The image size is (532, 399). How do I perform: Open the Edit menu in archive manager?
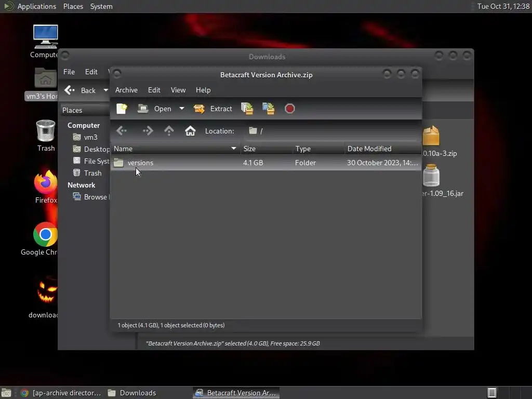[154, 90]
